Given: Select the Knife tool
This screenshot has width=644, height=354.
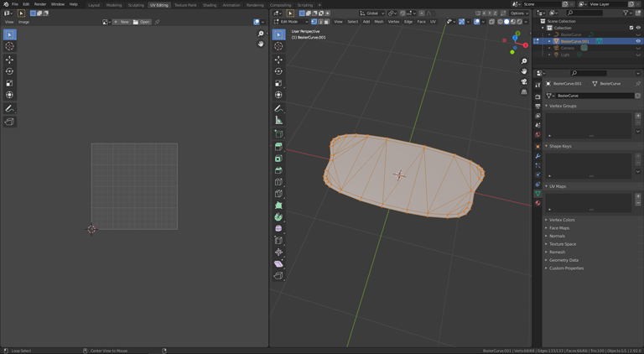Looking at the screenshot, I should tap(278, 194).
